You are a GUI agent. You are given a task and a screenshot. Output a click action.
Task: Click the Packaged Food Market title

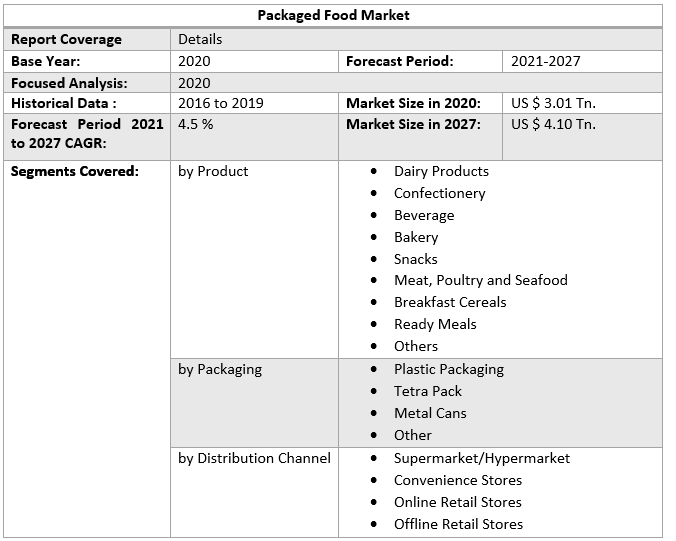[x=333, y=15]
